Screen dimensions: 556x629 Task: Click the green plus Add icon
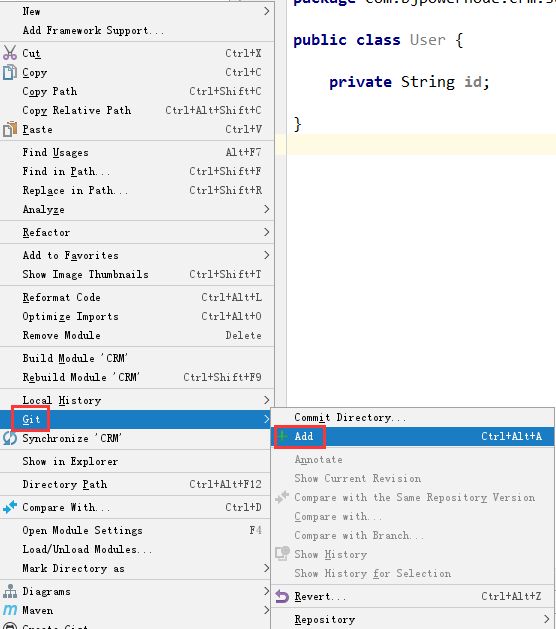[x=282, y=436]
